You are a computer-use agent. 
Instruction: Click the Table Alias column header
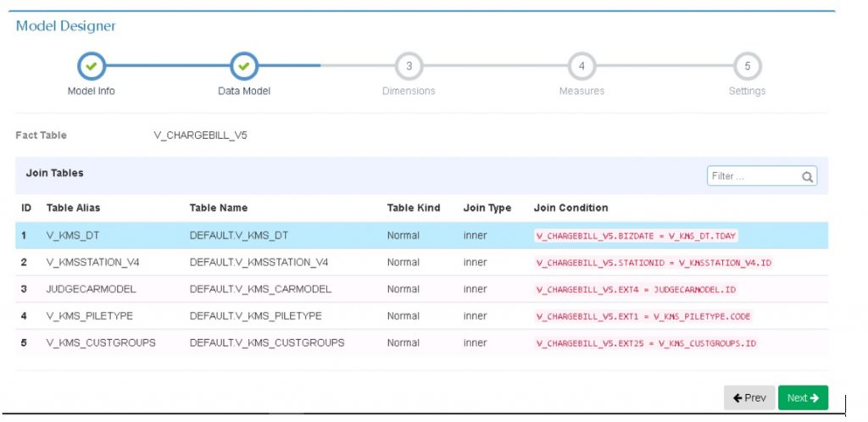click(73, 208)
